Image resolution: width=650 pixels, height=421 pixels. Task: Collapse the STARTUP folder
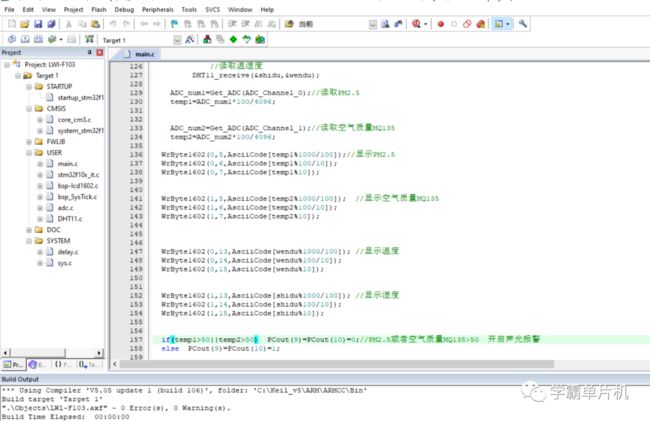29,87
